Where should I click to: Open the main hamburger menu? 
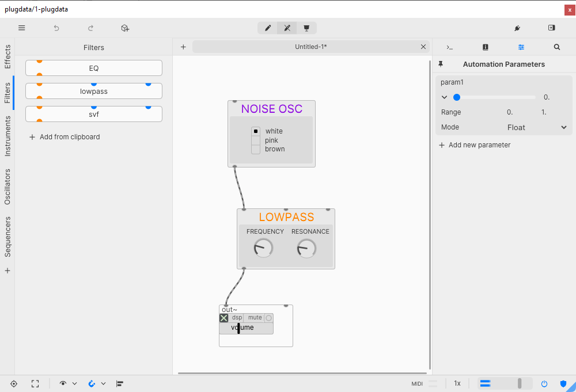(22, 28)
